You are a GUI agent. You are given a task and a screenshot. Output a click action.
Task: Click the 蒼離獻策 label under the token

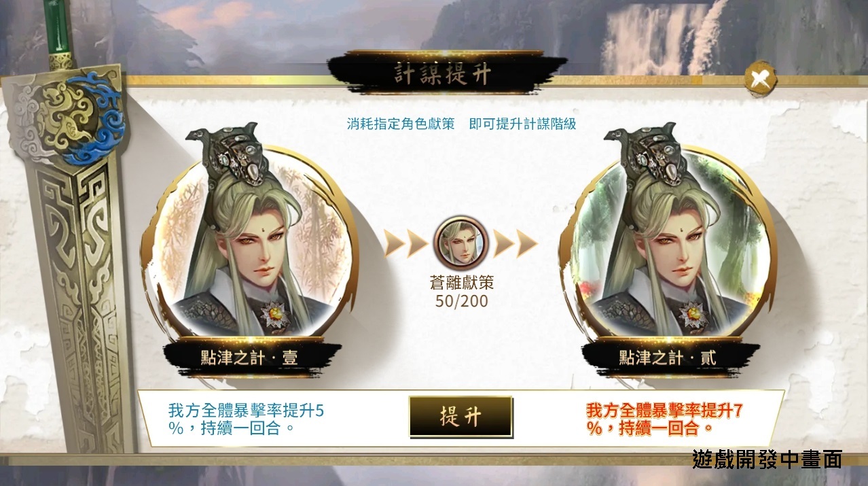[x=461, y=283]
